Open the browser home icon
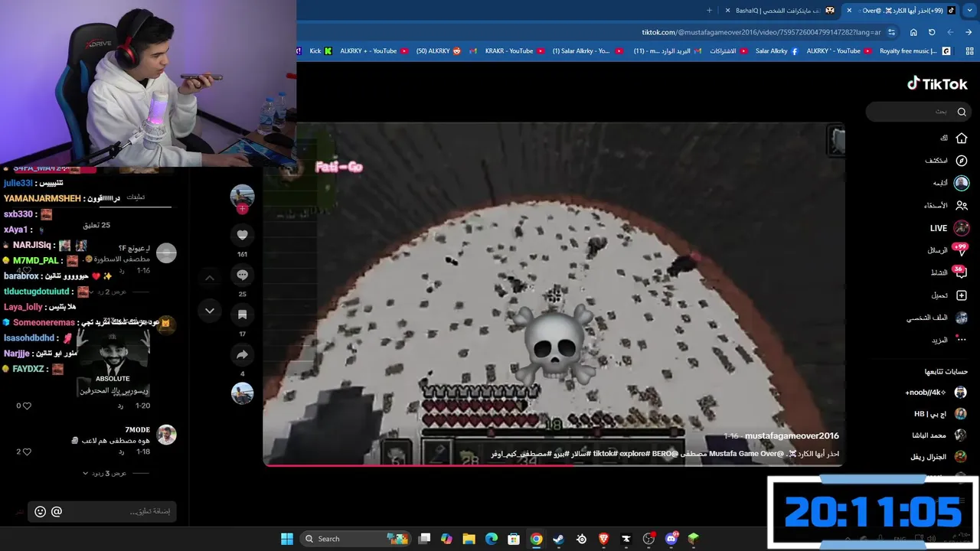 coord(913,32)
